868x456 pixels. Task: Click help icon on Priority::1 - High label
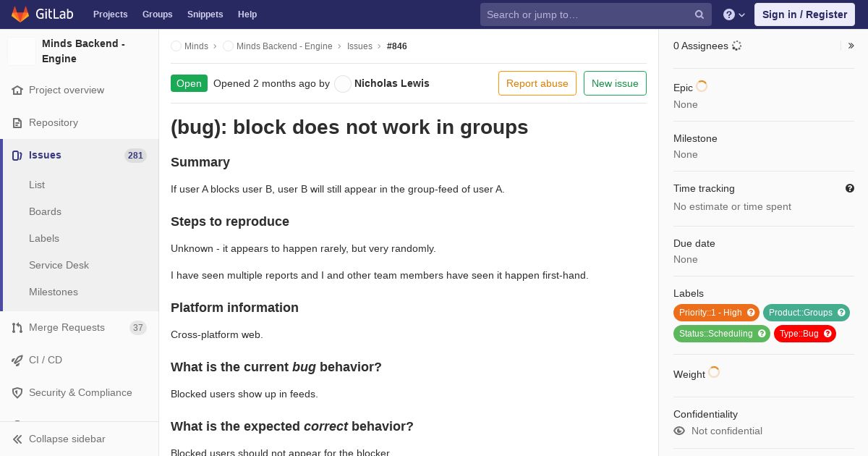[751, 313]
